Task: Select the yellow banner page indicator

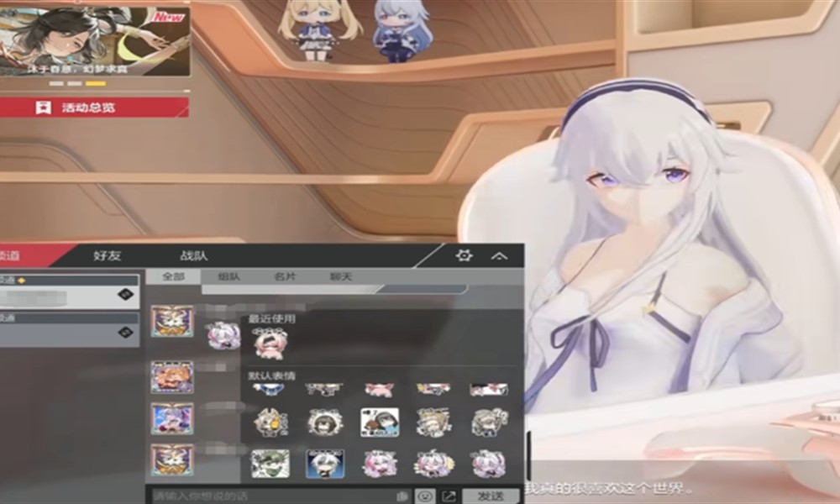Action: 96,83
